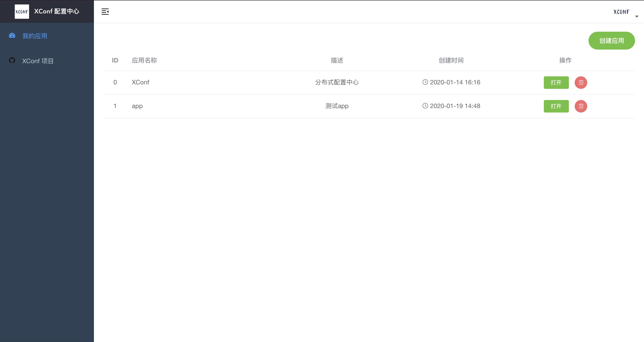The height and width of the screenshot is (342, 644).
Task: Click the 创建应用 button
Action: point(612,41)
